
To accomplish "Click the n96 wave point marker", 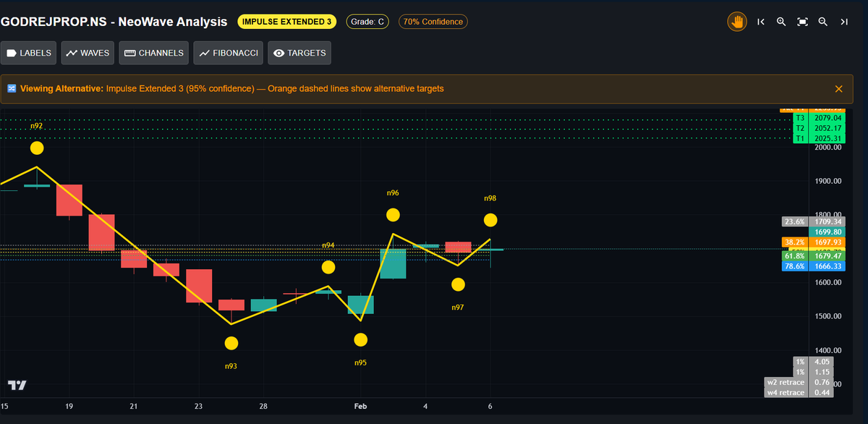I will [393, 215].
